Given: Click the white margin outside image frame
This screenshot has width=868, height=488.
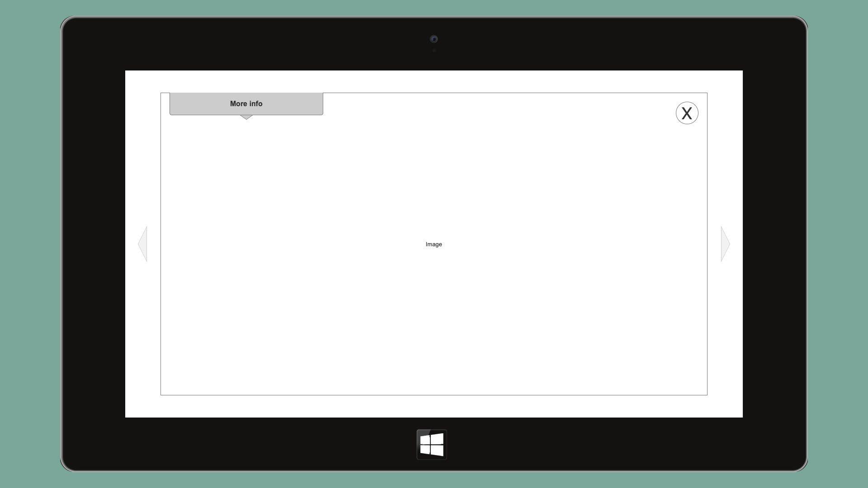Looking at the screenshot, I should pyautogui.click(x=434, y=406).
